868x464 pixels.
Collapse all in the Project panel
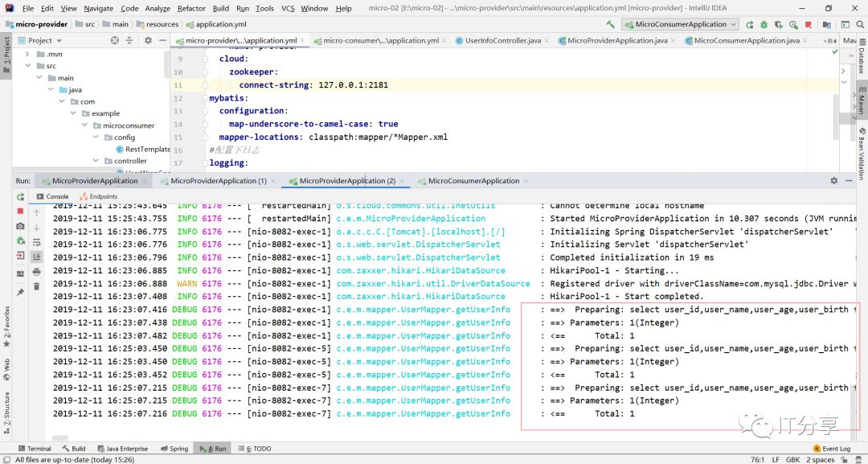pos(129,40)
